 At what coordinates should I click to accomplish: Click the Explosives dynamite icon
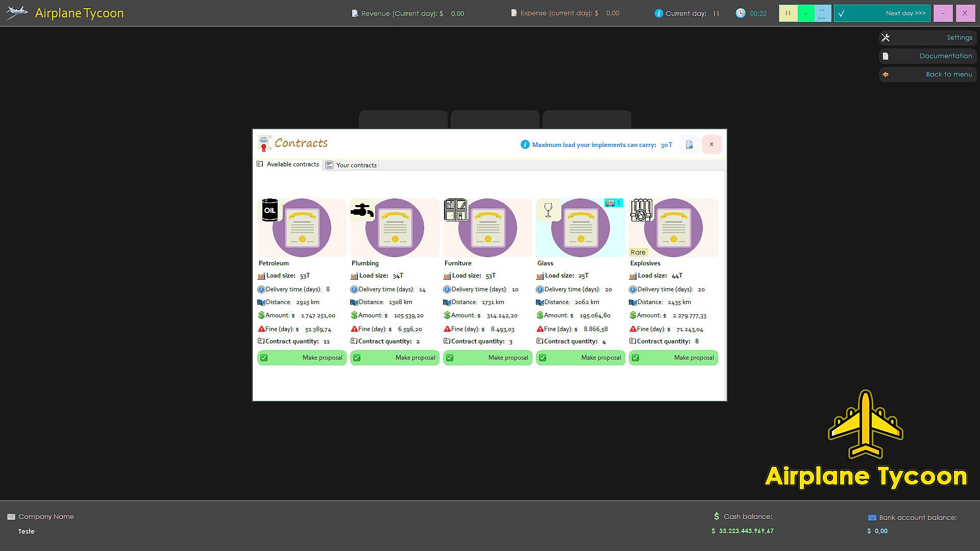pos(641,210)
